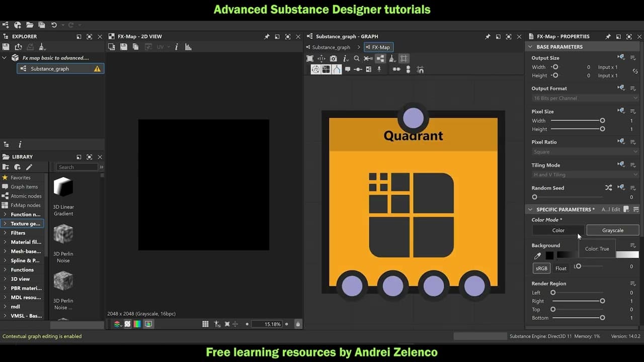This screenshot has height=362, width=644.
Task: Click the pin icon of Graph panel
Action: point(488,37)
